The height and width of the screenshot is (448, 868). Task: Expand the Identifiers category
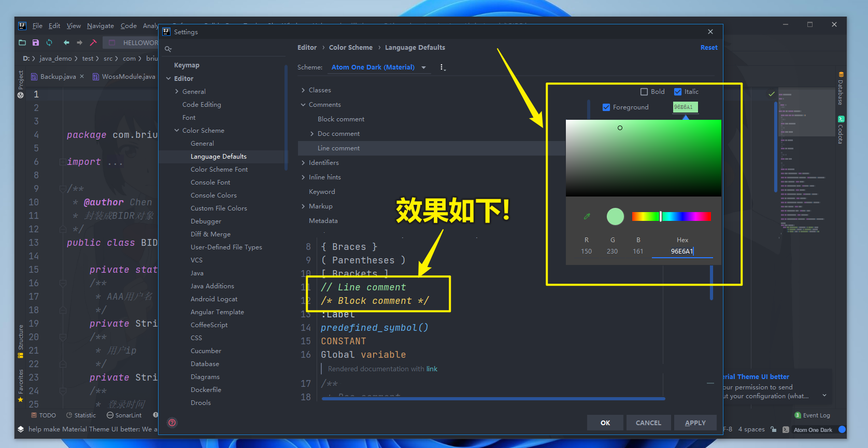pyautogui.click(x=303, y=163)
